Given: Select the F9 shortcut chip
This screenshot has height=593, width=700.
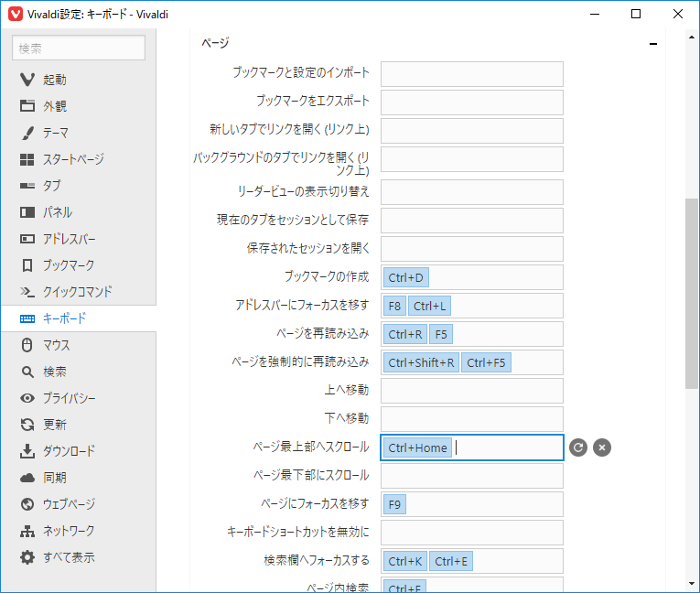Looking at the screenshot, I should point(394,504).
